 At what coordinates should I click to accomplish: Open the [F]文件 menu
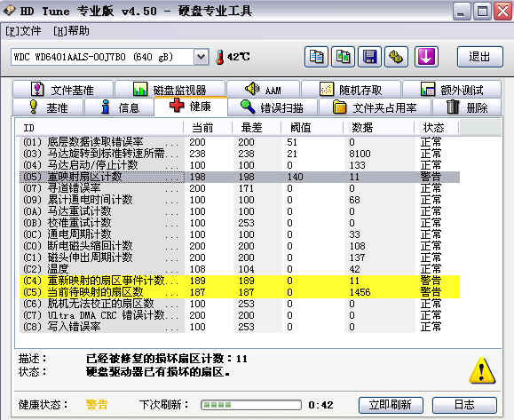tap(23, 31)
